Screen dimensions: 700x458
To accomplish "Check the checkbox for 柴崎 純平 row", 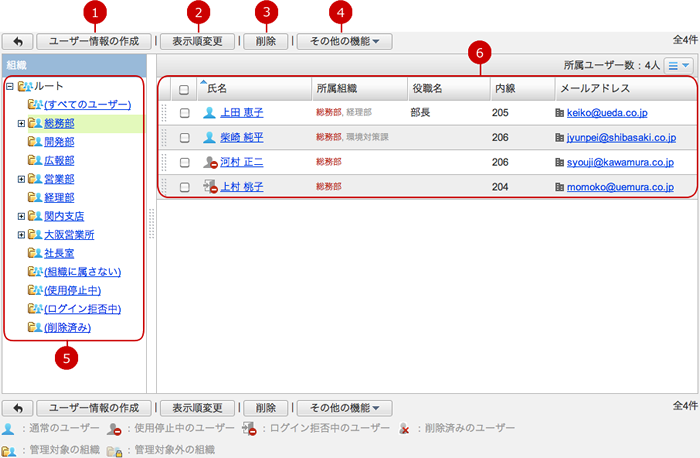I will tap(184, 137).
